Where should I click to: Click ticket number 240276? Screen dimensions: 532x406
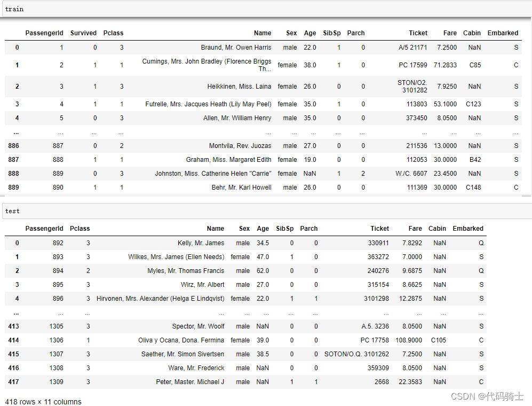point(378,271)
